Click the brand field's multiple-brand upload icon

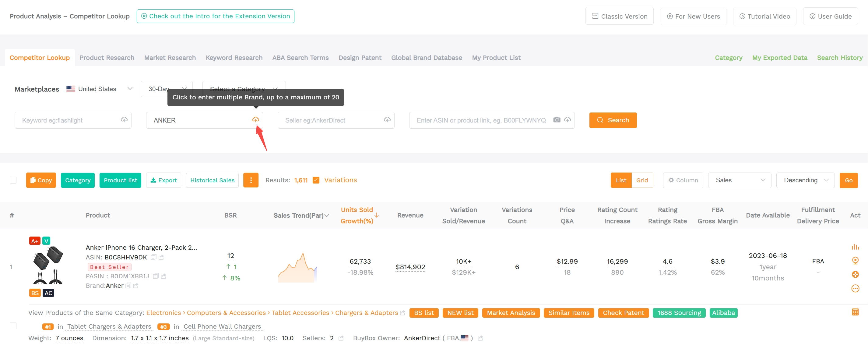click(256, 120)
